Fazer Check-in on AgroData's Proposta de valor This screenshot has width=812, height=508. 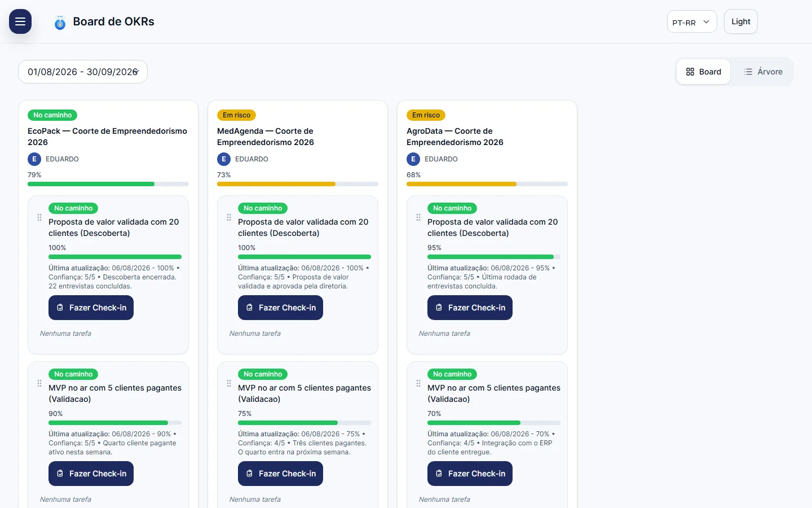pos(470,308)
